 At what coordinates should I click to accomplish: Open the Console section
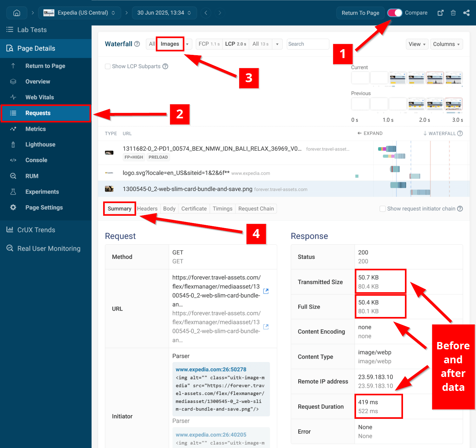point(46,160)
